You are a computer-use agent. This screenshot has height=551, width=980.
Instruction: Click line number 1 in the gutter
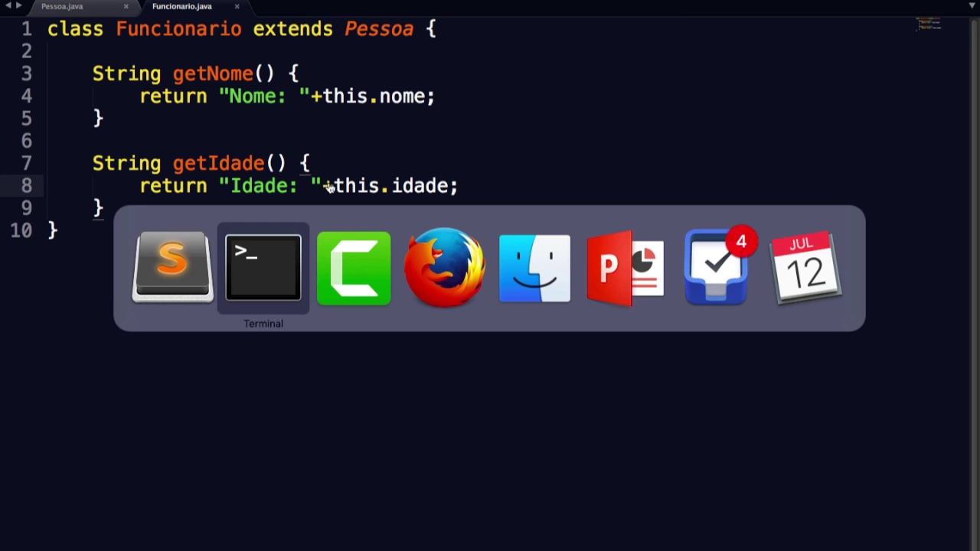pyautogui.click(x=27, y=29)
